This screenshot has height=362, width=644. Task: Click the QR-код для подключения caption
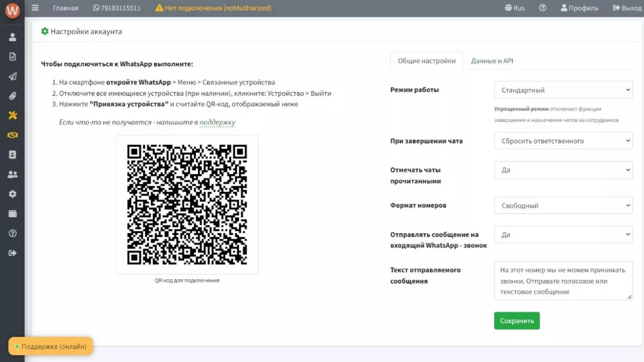coord(187,280)
